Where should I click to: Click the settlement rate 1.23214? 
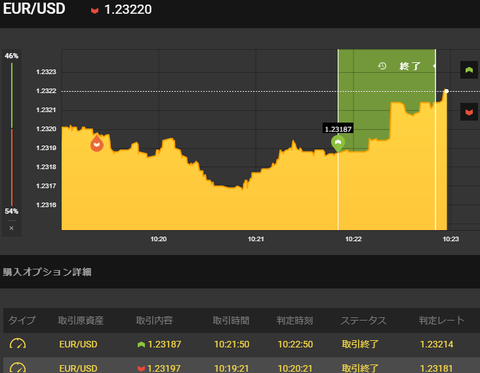coord(437,344)
